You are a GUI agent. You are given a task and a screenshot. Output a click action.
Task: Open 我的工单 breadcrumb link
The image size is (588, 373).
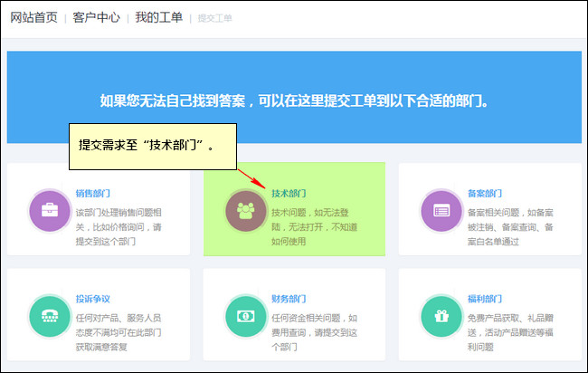click(159, 17)
